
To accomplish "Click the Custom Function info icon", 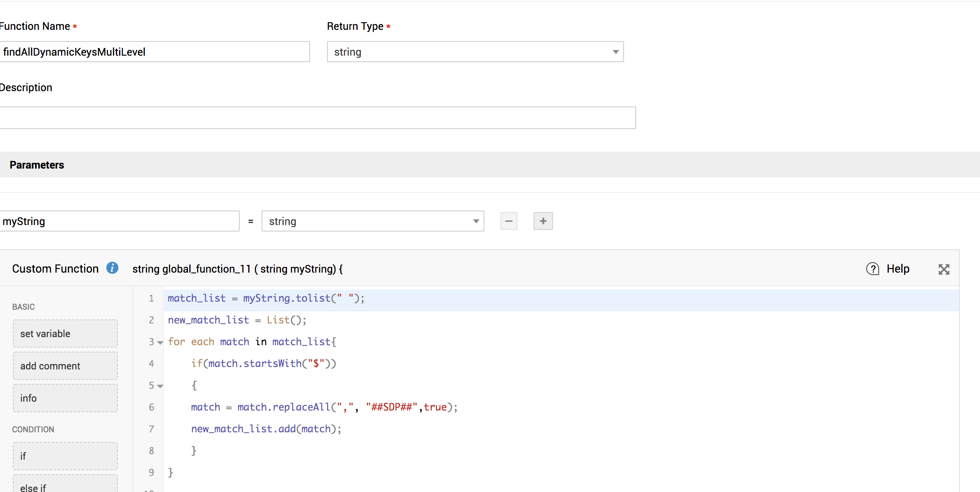I will pyautogui.click(x=112, y=268).
